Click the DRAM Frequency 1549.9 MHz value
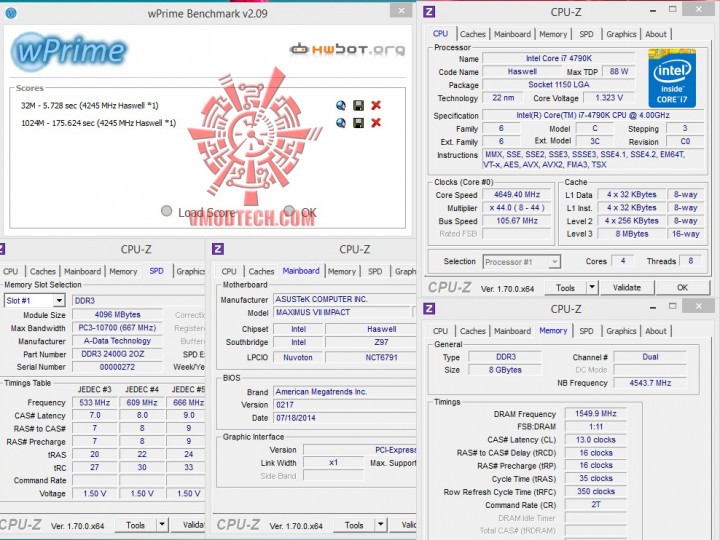720x540 pixels. [x=596, y=414]
